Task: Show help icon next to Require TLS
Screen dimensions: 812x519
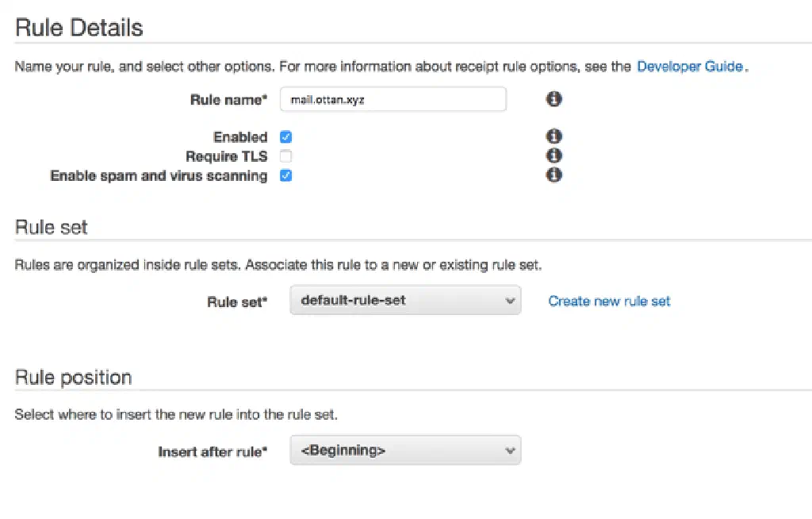Action: pos(554,156)
